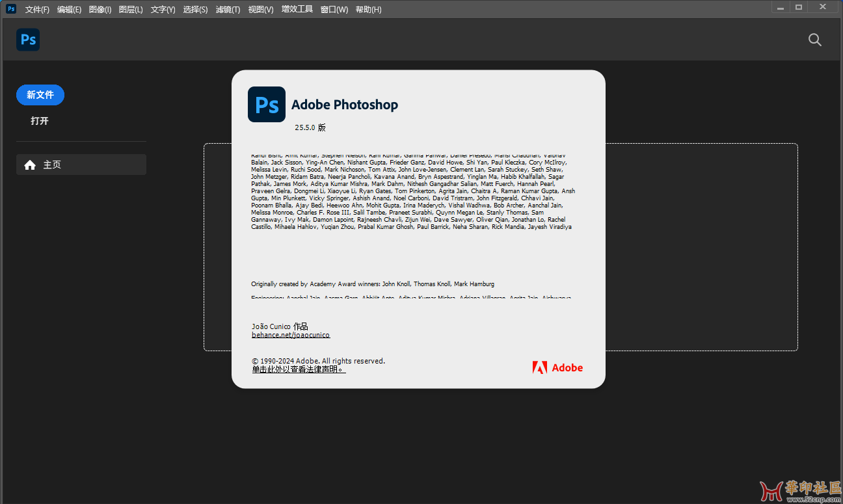Minimize the Photoshop window
Image resolution: width=843 pixels, height=504 pixels.
pyautogui.click(x=781, y=7)
